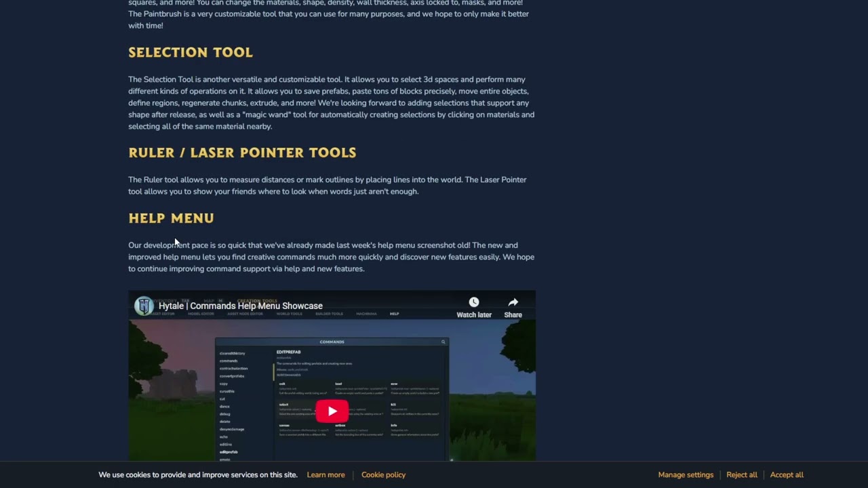This screenshot has height=488, width=868.
Task: Click 'Our development pace is so quick' paragraph
Action: (332, 257)
